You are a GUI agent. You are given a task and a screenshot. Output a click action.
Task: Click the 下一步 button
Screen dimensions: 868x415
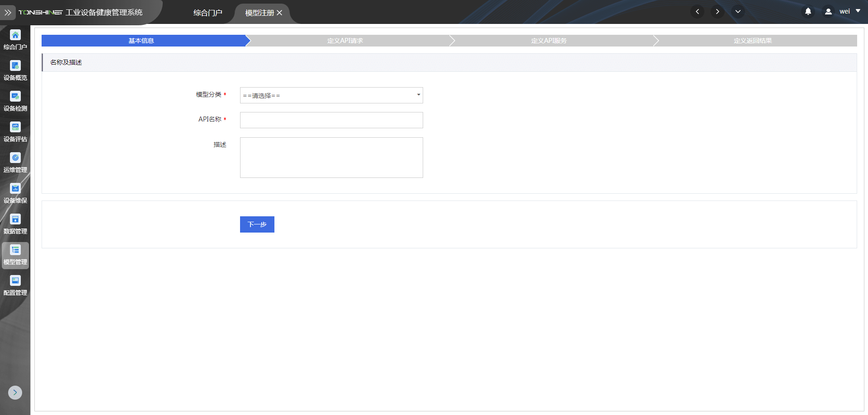257,224
